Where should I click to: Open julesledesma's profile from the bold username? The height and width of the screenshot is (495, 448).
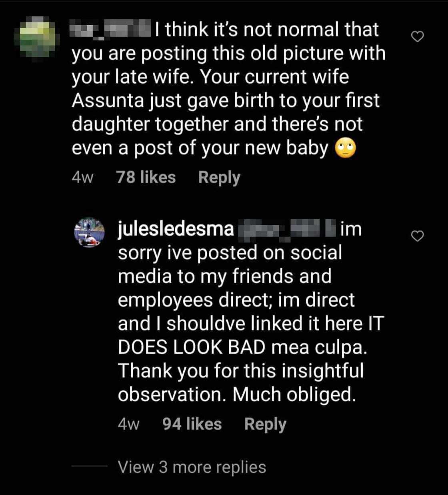175,228
